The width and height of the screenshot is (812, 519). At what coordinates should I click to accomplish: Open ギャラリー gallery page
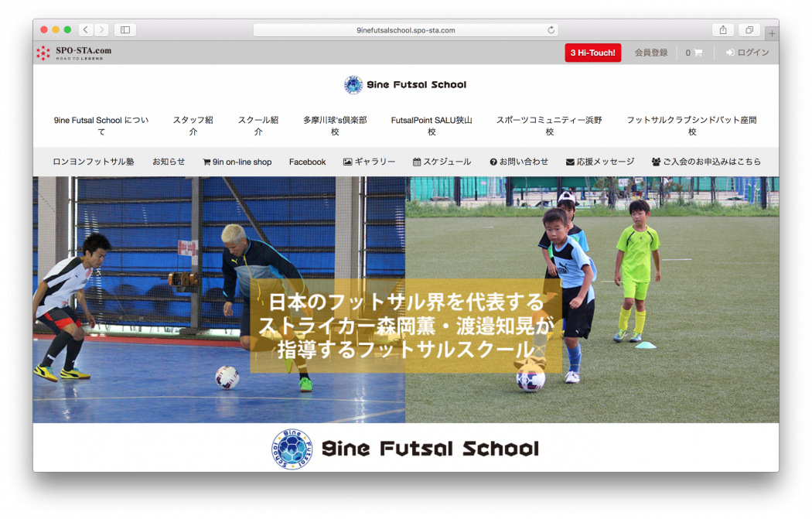[369, 162]
